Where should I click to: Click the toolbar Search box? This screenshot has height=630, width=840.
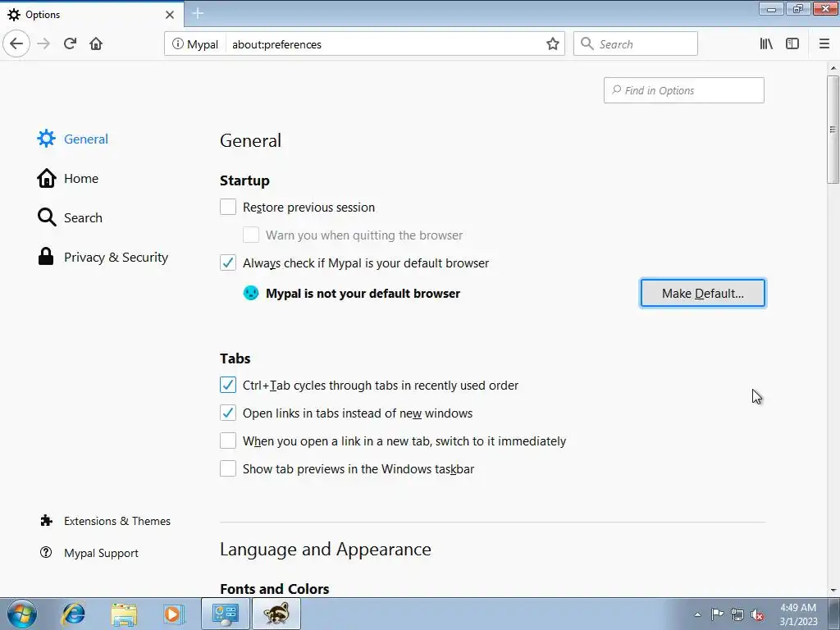tap(636, 44)
